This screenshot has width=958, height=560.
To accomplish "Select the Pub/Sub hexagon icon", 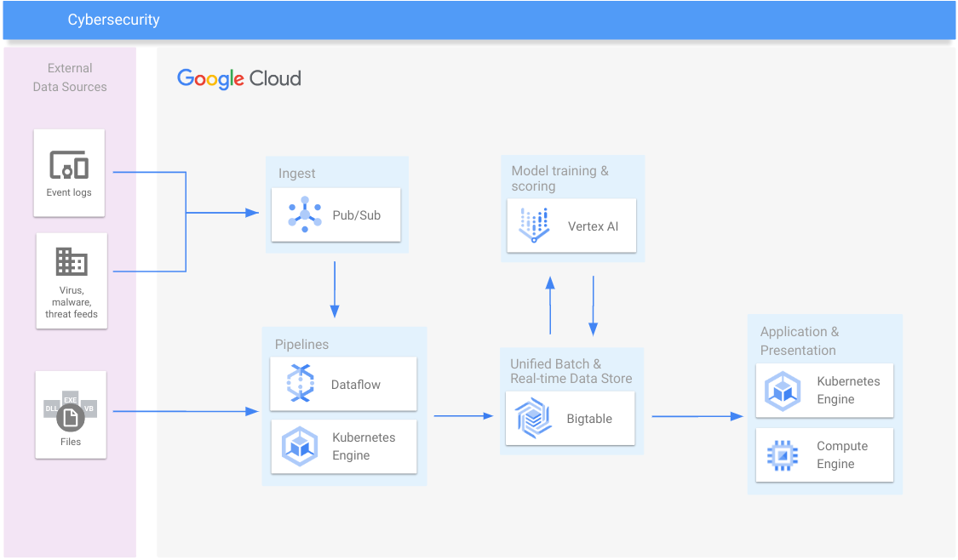I will tap(304, 215).
